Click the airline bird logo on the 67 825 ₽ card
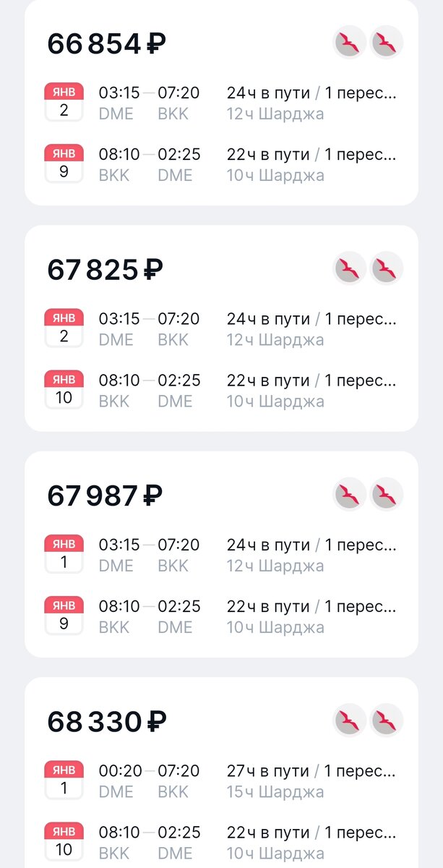 coord(349,268)
